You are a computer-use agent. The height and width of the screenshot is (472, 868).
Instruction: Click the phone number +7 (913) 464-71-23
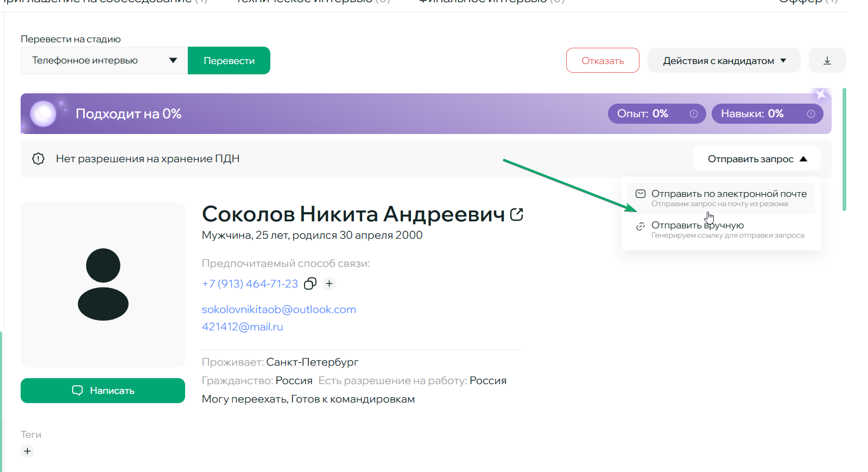point(250,284)
